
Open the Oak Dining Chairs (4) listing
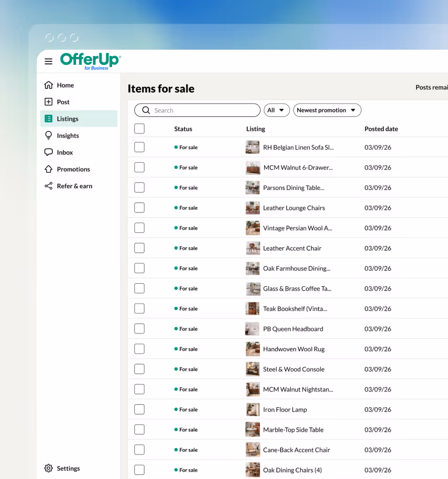point(293,470)
